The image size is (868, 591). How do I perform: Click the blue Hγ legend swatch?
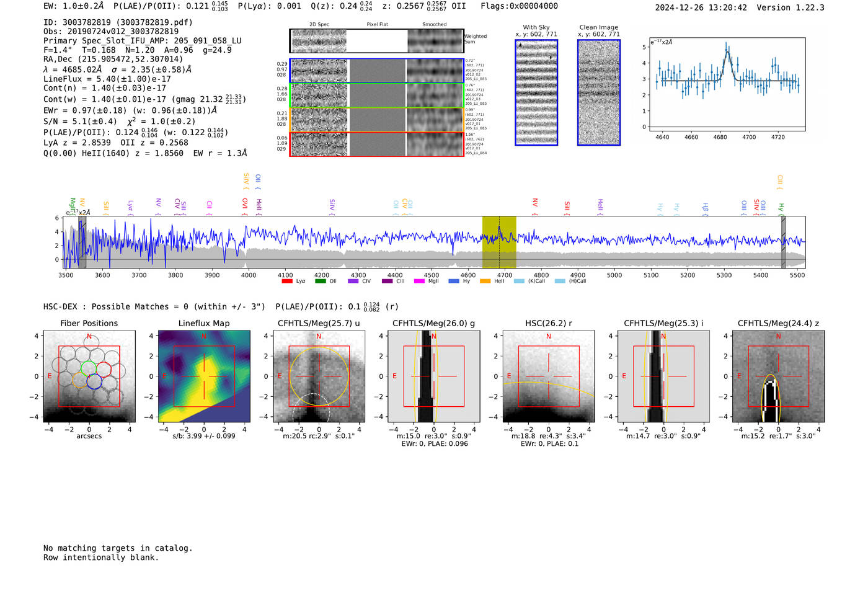point(454,281)
